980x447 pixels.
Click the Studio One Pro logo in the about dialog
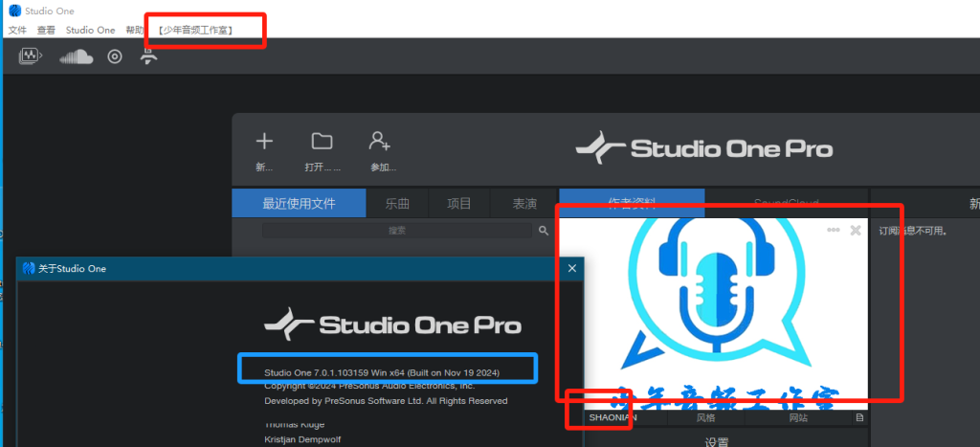tap(392, 324)
